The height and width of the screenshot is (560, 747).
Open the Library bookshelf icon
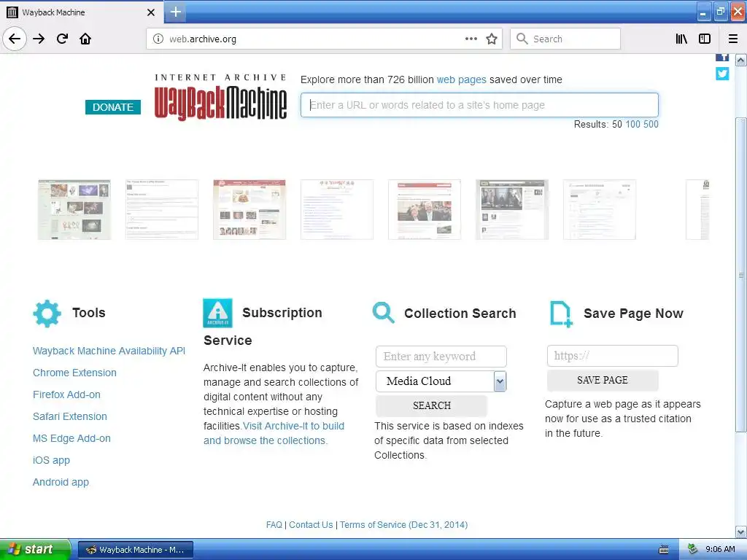point(681,39)
